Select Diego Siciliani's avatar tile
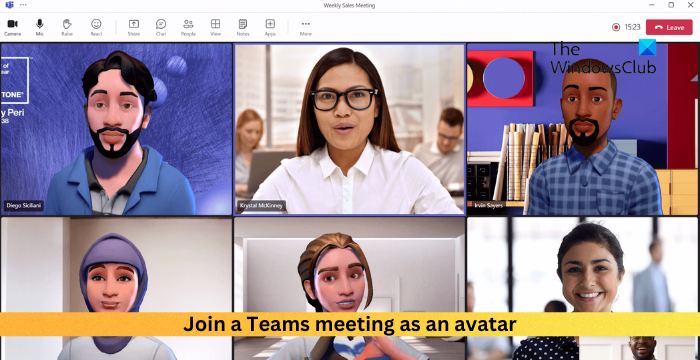The height and width of the screenshot is (360, 700). (117, 129)
